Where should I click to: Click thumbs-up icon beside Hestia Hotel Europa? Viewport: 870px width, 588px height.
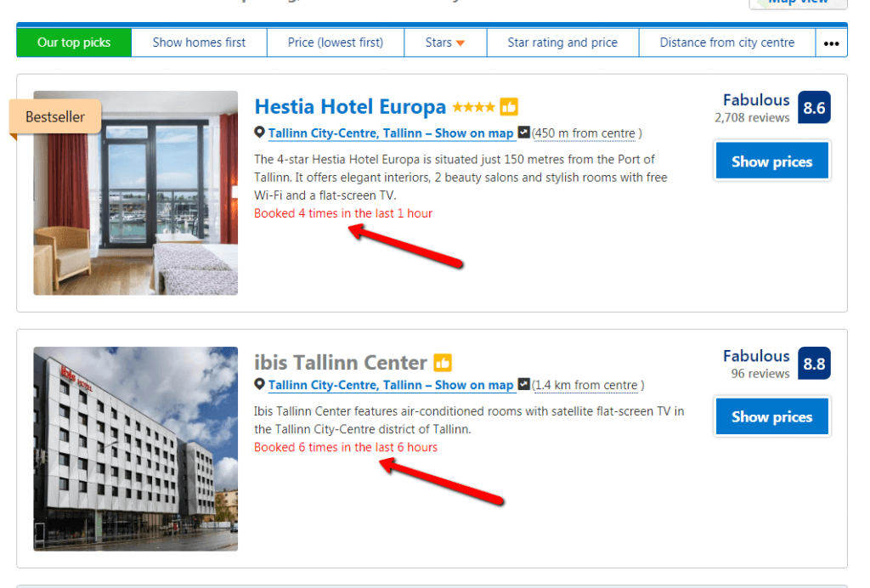tap(509, 107)
